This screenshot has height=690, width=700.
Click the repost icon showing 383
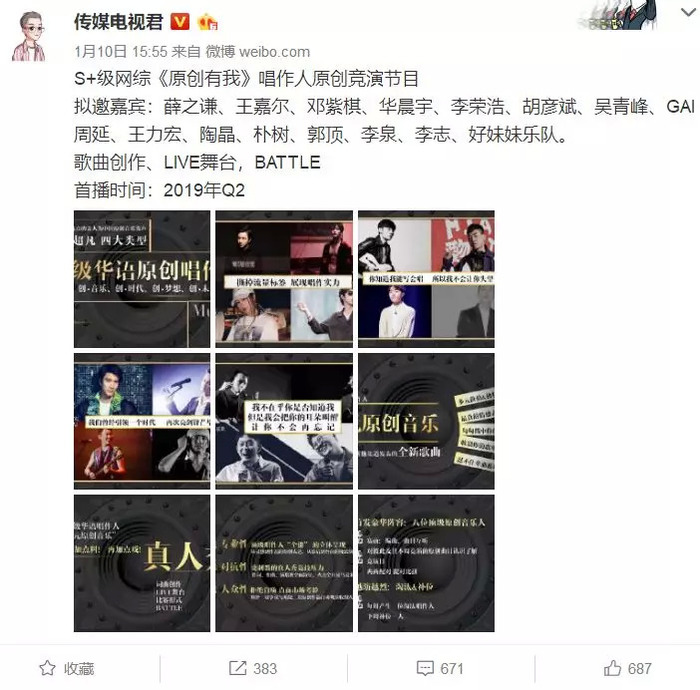tap(238, 668)
